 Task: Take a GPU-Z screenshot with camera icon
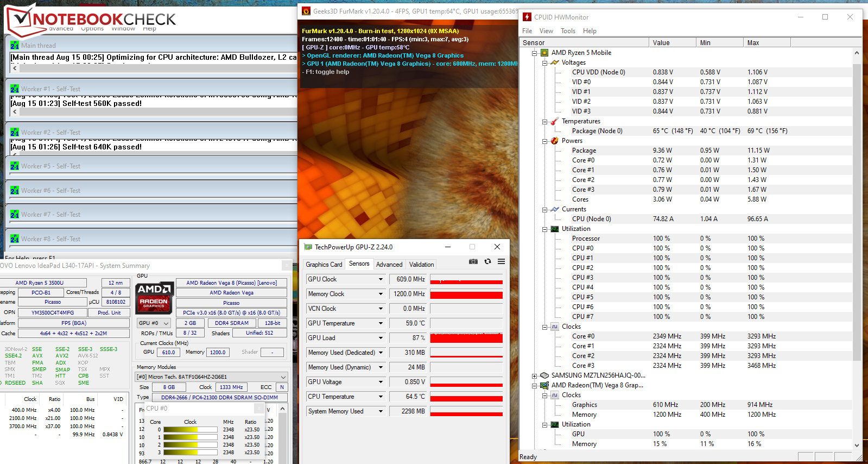tap(473, 261)
